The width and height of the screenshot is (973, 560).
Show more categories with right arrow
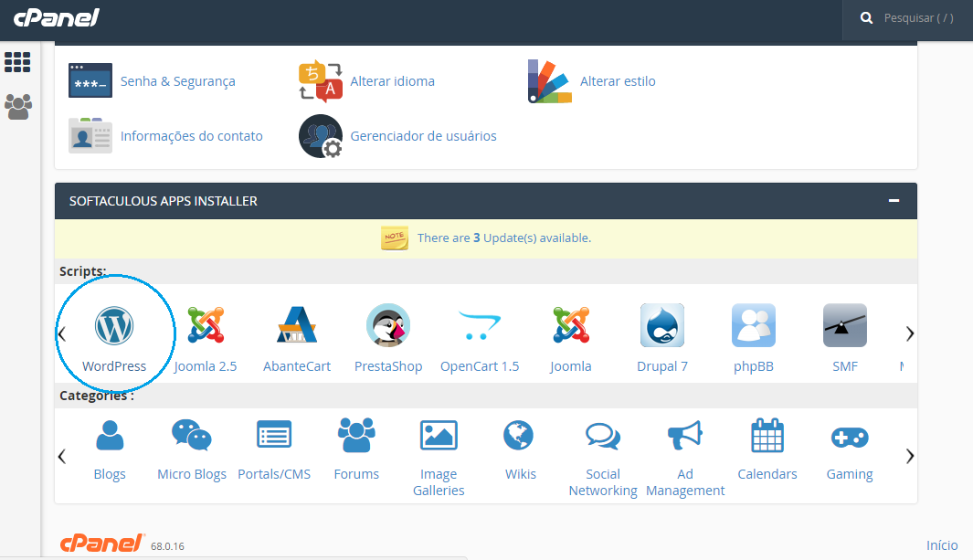(x=909, y=457)
